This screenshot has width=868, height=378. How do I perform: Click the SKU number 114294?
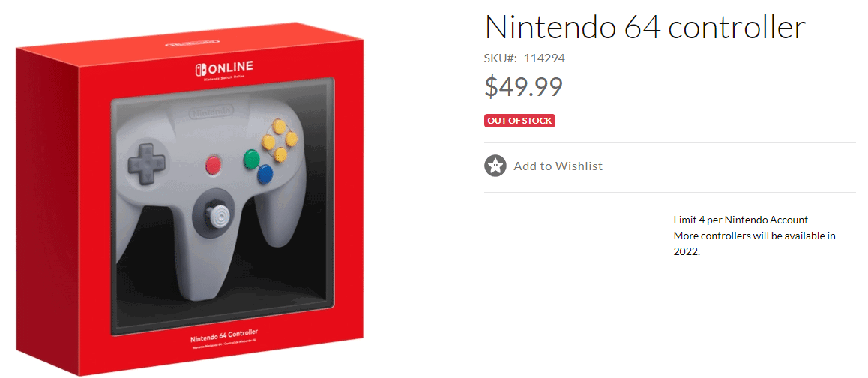pos(544,58)
